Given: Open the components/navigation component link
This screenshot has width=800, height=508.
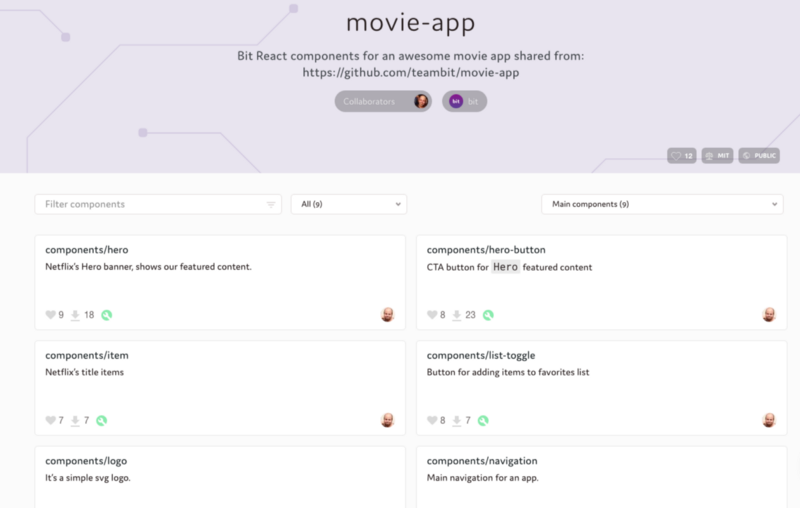Looking at the screenshot, I should 482,461.
